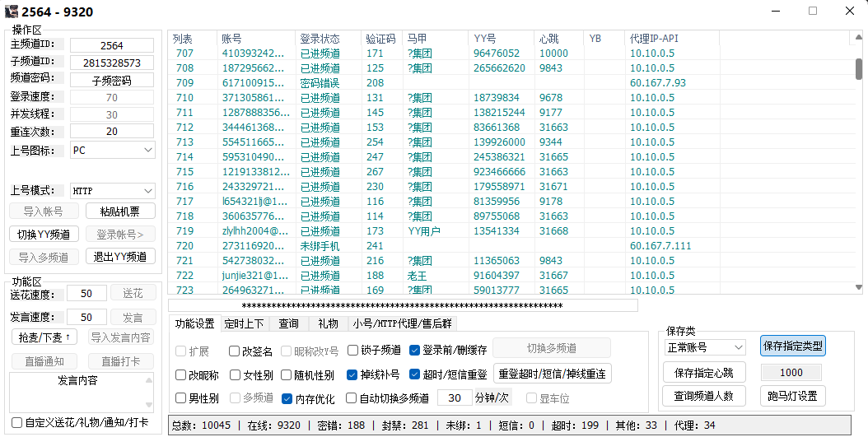868x437 pixels.
Task: Click the 粘贴机票 button
Action: (120, 212)
